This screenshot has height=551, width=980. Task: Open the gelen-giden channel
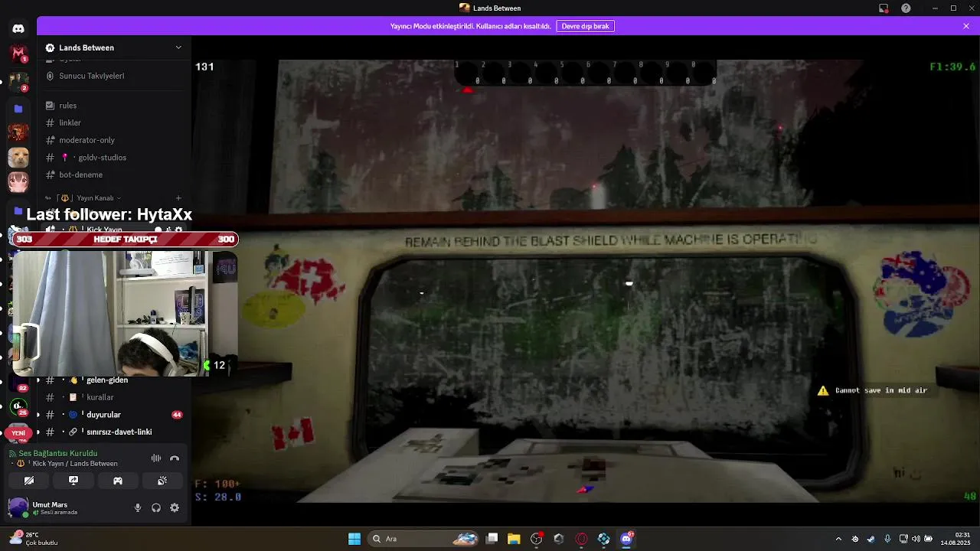114,380
